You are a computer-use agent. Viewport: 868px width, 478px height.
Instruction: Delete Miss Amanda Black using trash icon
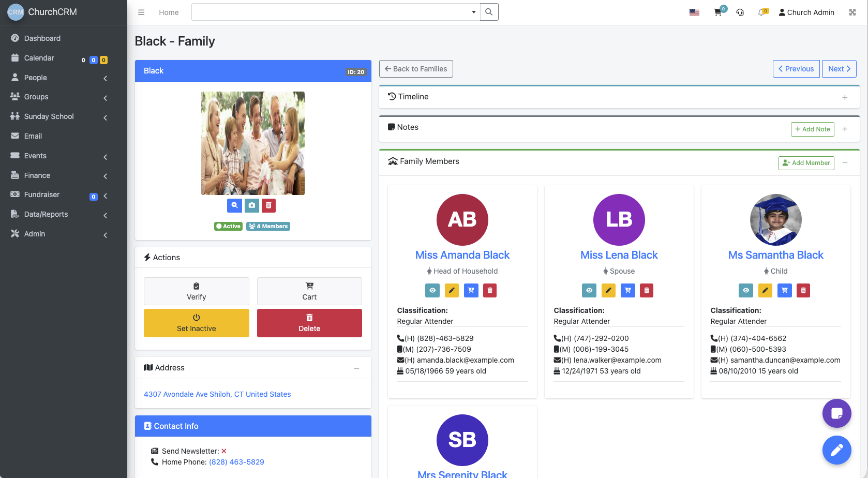(489, 290)
